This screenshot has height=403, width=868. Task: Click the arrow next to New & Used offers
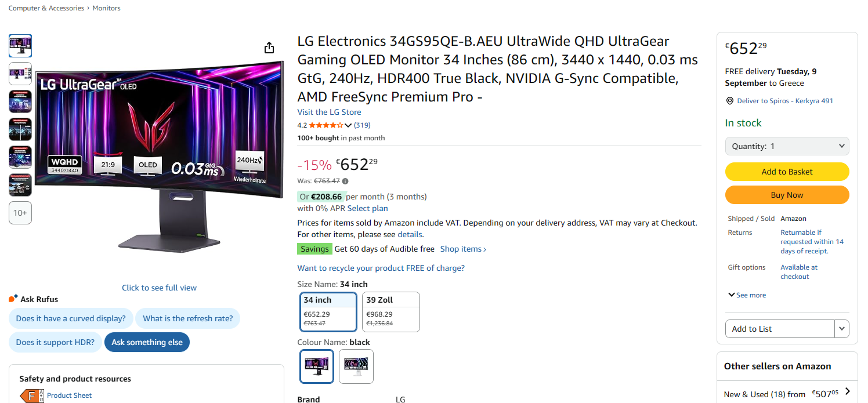(848, 391)
